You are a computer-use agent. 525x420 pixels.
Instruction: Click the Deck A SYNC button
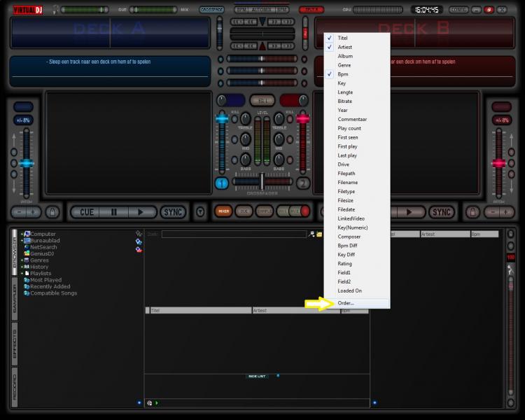pyautogui.click(x=173, y=212)
